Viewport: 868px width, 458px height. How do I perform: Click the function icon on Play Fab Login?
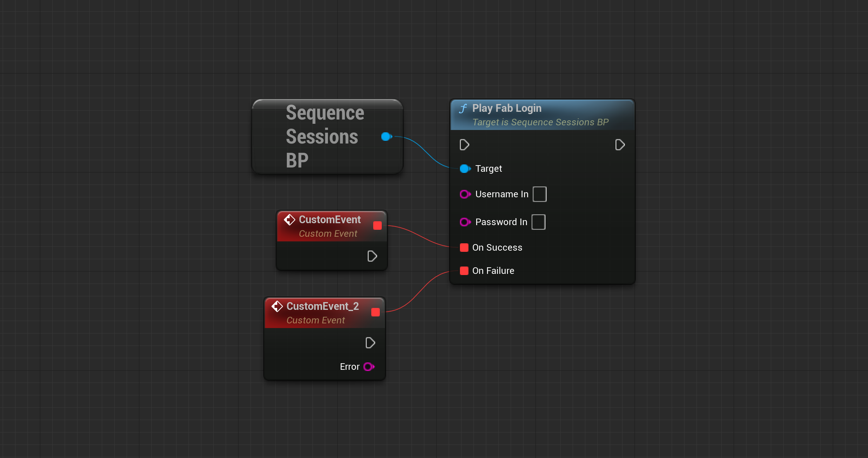(x=463, y=109)
